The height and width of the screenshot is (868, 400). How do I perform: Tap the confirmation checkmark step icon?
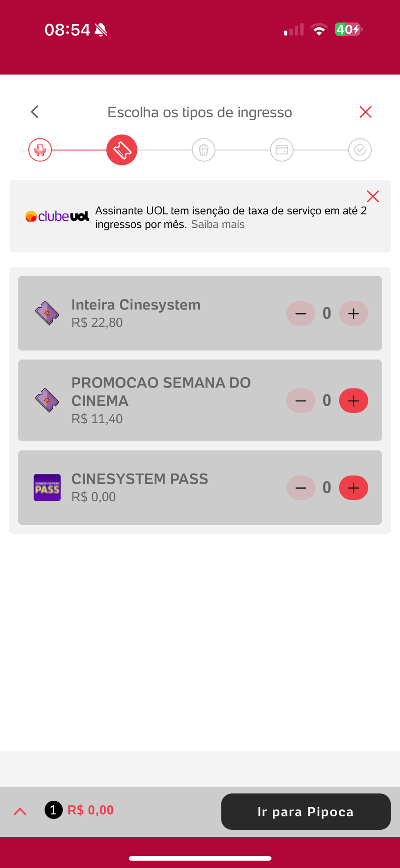(x=360, y=150)
